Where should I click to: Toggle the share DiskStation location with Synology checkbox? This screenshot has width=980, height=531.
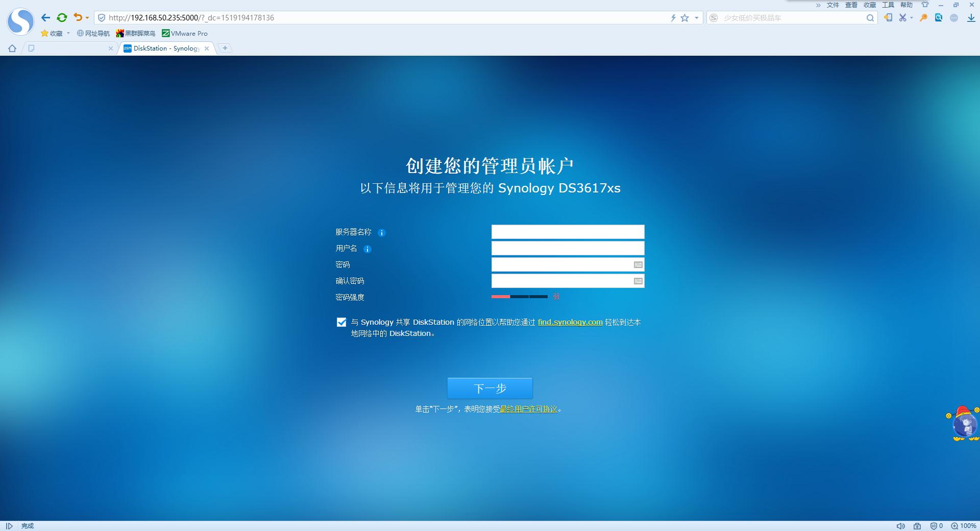[x=341, y=322]
